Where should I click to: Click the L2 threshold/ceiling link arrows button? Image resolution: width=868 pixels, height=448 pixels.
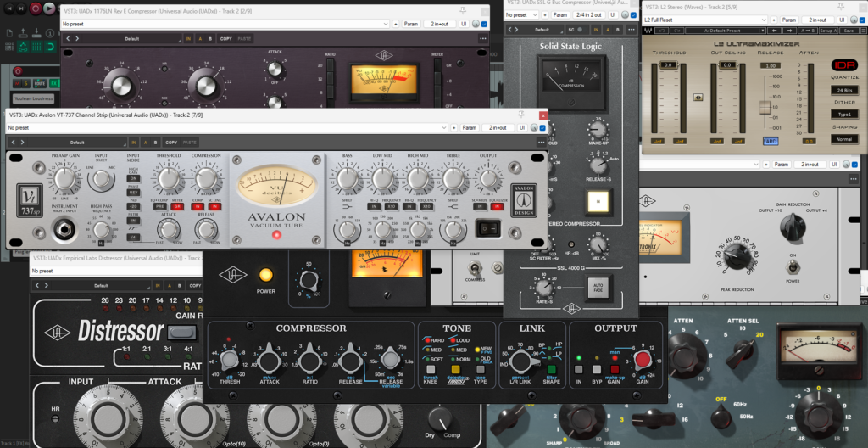pyautogui.click(x=698, y=97)
